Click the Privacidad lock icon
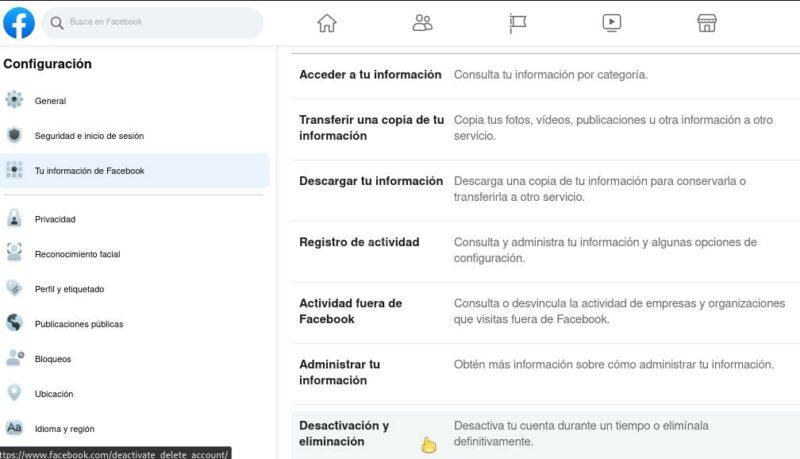This screenshot has height=459, width=800. pyautogui.click(x=14, y=218)
